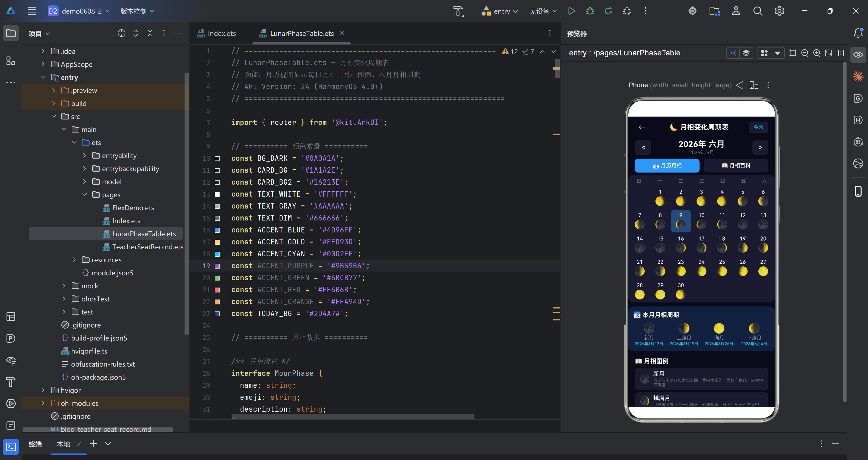
Task: Close the LunarPhaseTable.ets tab
Action: click(x=342, y=33)
